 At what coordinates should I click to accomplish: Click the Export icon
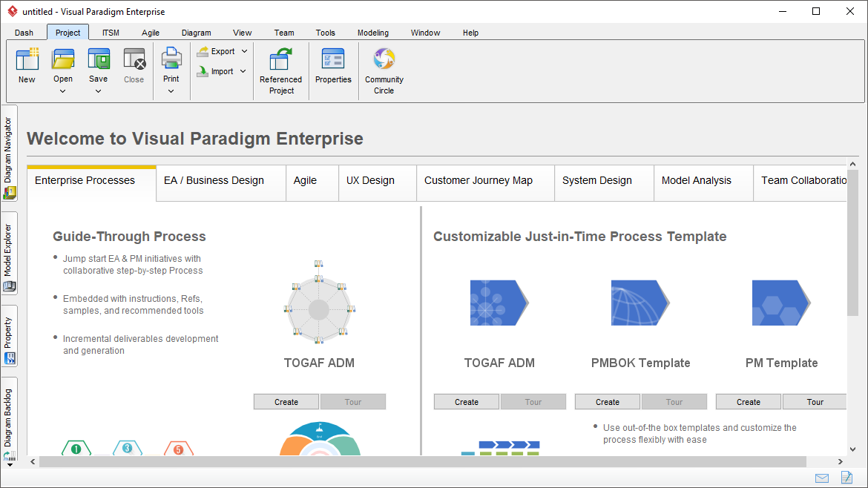(203, 51)
